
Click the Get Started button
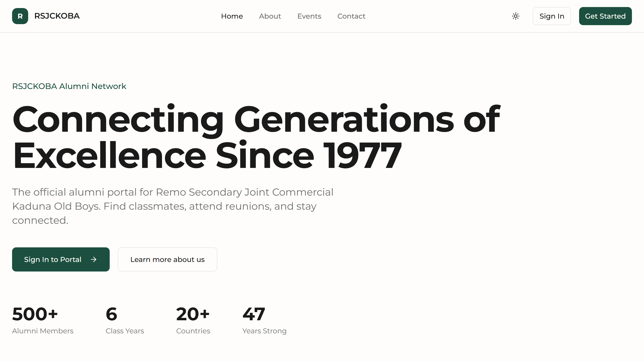pyautogui.click(x=605, y=16)
